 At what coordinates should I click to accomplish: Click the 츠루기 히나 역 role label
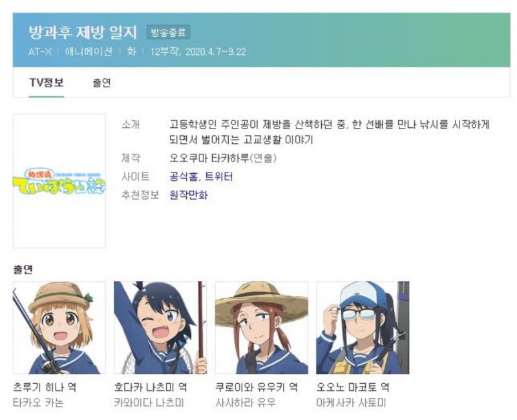(45, 386)
